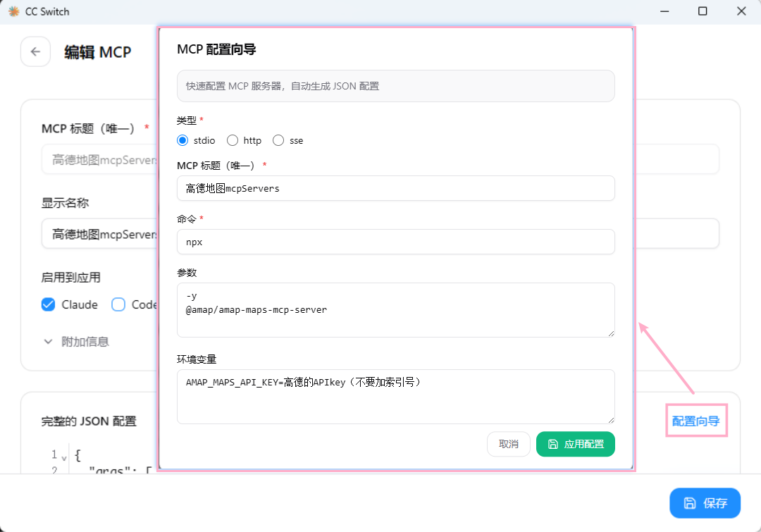Collapse the JSON line 1 fold arrow
The height and width of the screenshot is (532, 761).
64,457
